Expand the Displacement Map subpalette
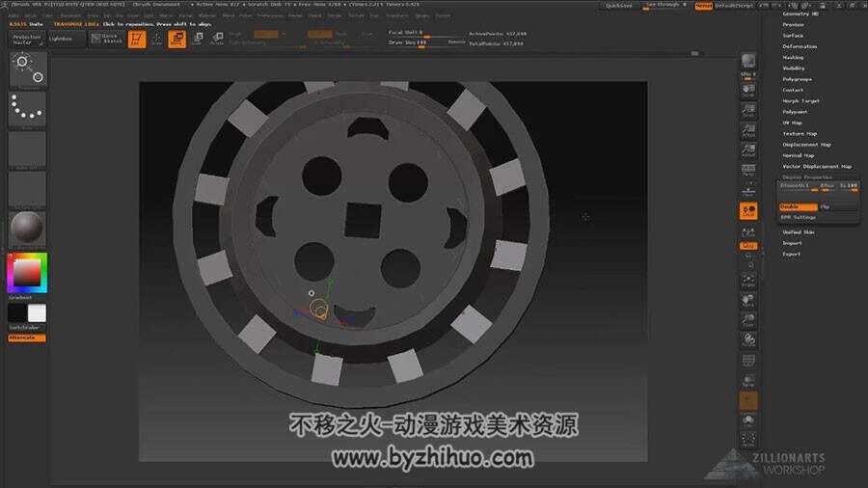Image resolution: width=868 pixels, height=488 pixels. [x=806, y=145]
